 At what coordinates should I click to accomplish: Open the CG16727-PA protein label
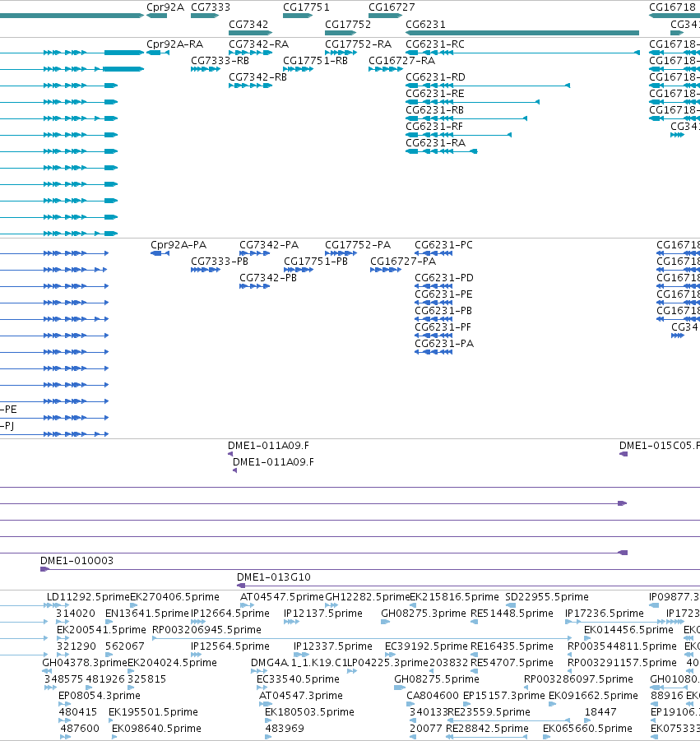click(x=403, y=262)
